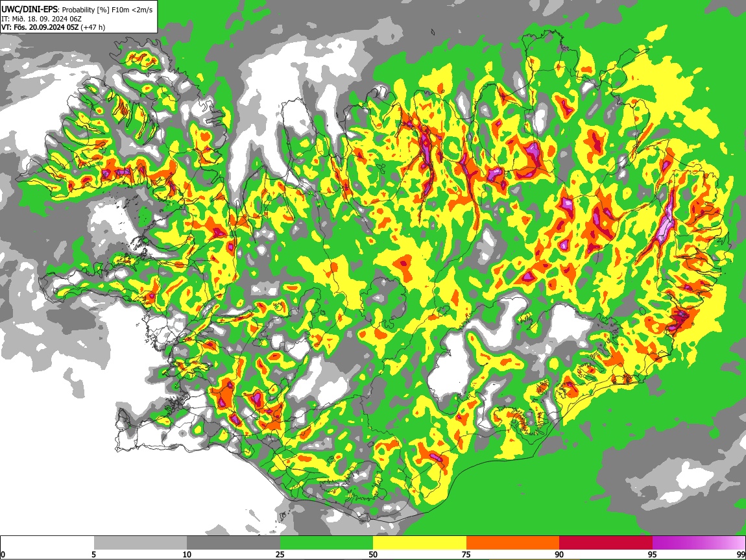Click the legend value '25'
746x560 pixels.
pos(280,554)
